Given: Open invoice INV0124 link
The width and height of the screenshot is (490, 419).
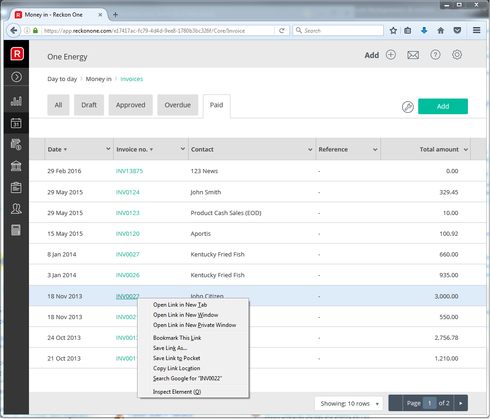Looking at the screenshot, I should click(128, 192).
